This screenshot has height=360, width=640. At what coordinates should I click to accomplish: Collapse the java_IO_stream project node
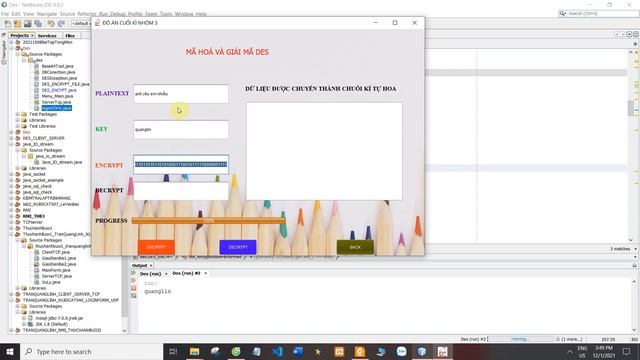pyautogui.click(x=11, y=144)
